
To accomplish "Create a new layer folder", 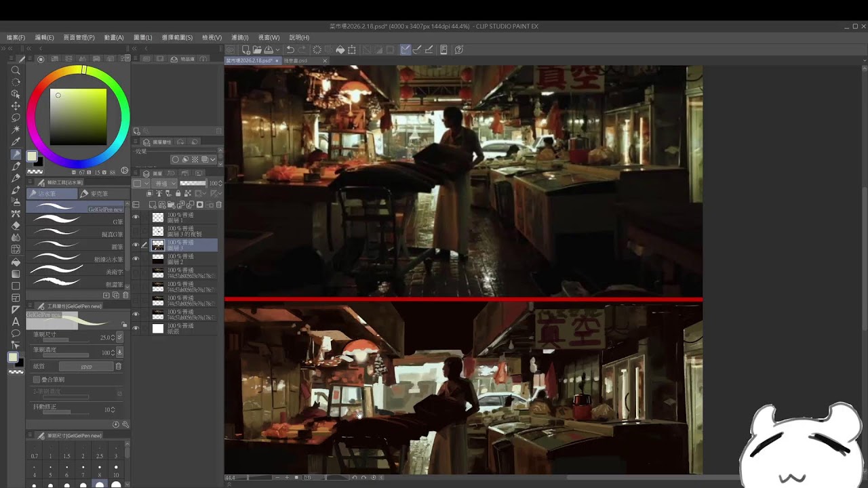I will coord(171,205).
